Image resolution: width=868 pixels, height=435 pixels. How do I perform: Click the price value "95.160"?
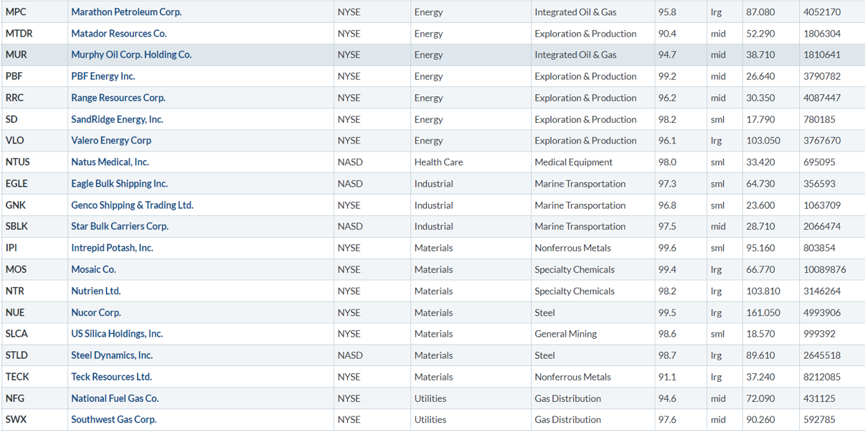tap(760, 248)
